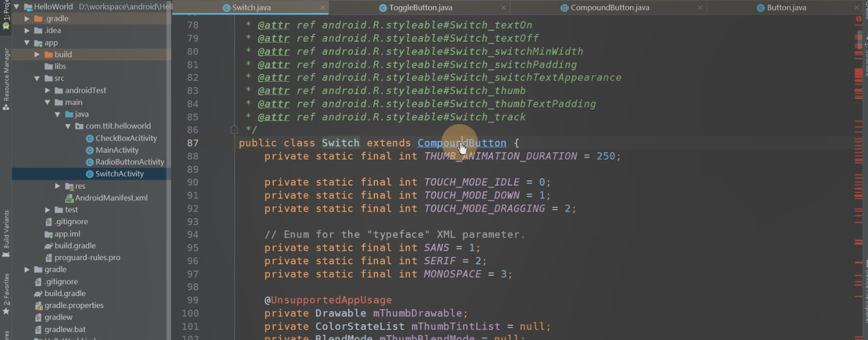Select gradlew file in tree

click(x=58, y=318)
